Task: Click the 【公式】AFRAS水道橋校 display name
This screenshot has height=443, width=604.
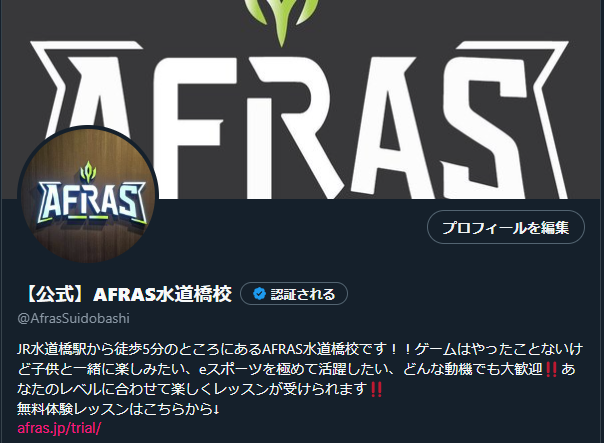Action: point(128,294)
